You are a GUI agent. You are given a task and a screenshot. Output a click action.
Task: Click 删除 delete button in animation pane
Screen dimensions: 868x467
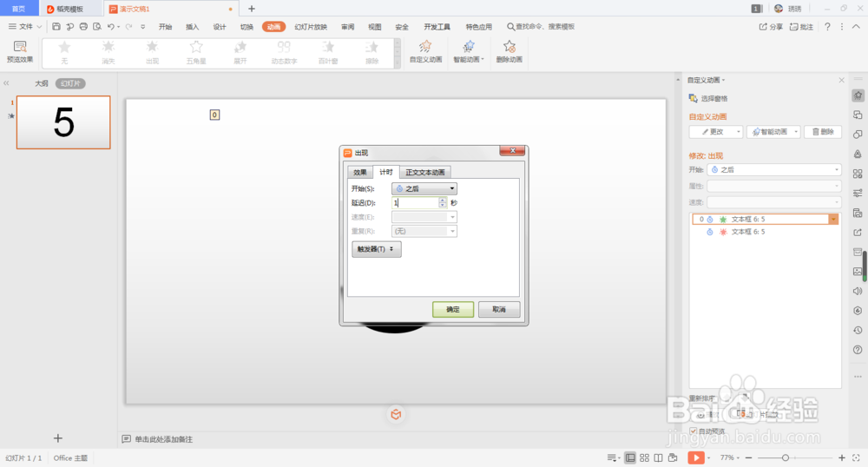pyautogui.click(x=823, y=132)
